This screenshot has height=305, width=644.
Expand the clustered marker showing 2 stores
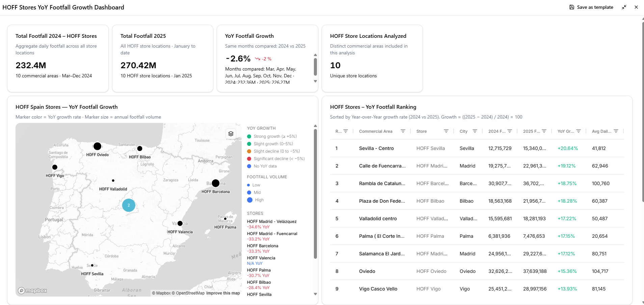tap(129, 205)
